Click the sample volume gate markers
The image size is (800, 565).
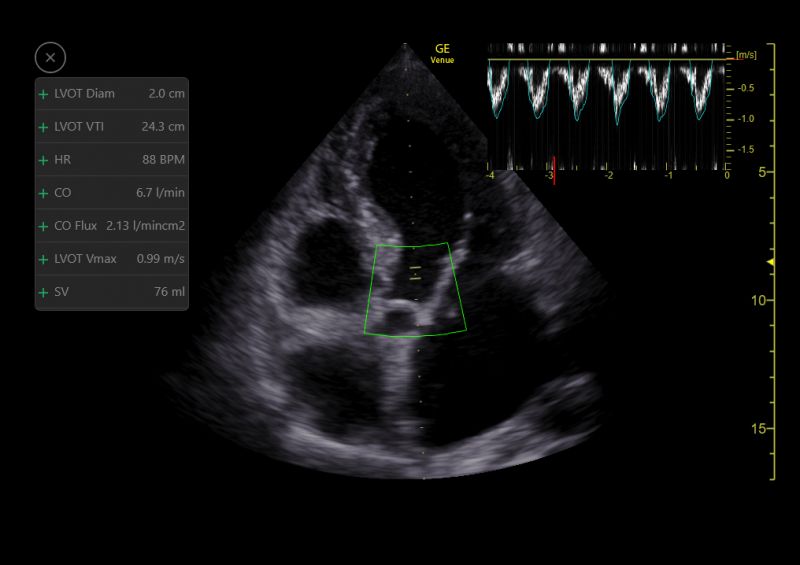[415, 273]
